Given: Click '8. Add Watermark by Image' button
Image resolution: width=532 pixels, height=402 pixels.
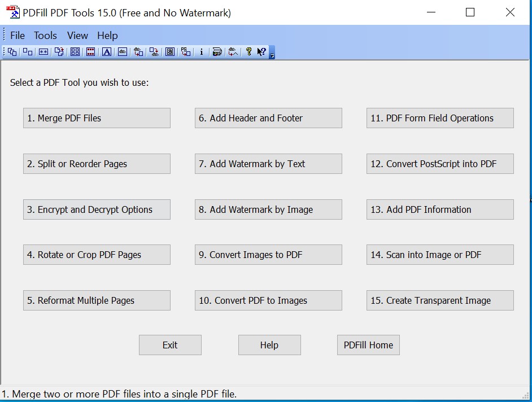Looking at the screenshot, I should (268, 209).
